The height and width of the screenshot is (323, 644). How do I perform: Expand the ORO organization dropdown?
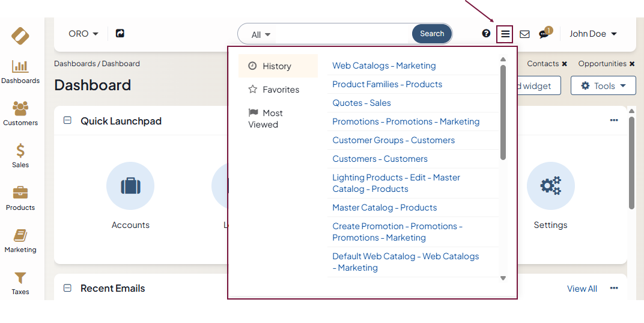tap(83, 34)
